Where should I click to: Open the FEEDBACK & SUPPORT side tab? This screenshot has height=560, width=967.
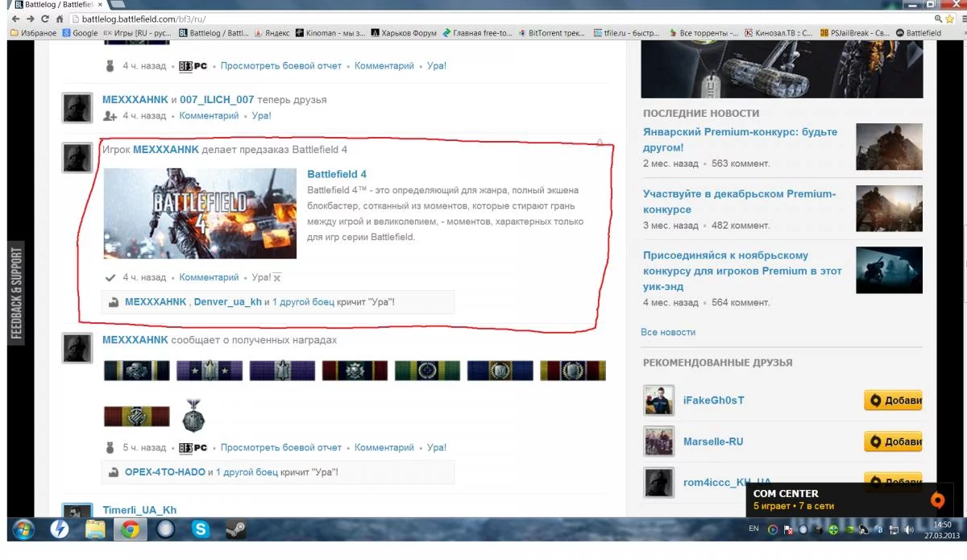(x=17, y=292)
